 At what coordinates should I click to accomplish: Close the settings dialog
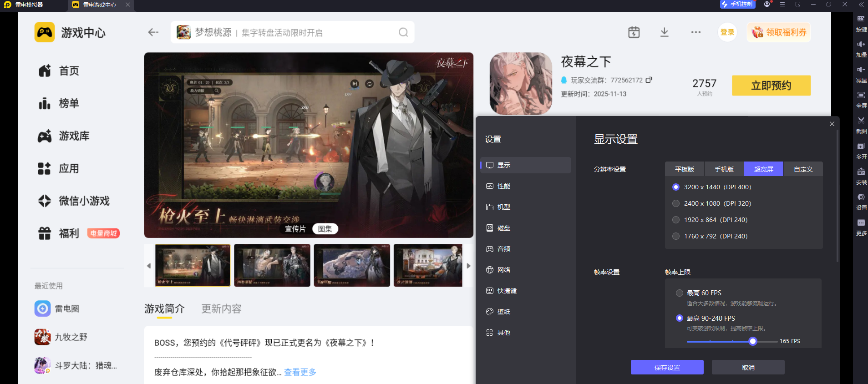(832, 124)
